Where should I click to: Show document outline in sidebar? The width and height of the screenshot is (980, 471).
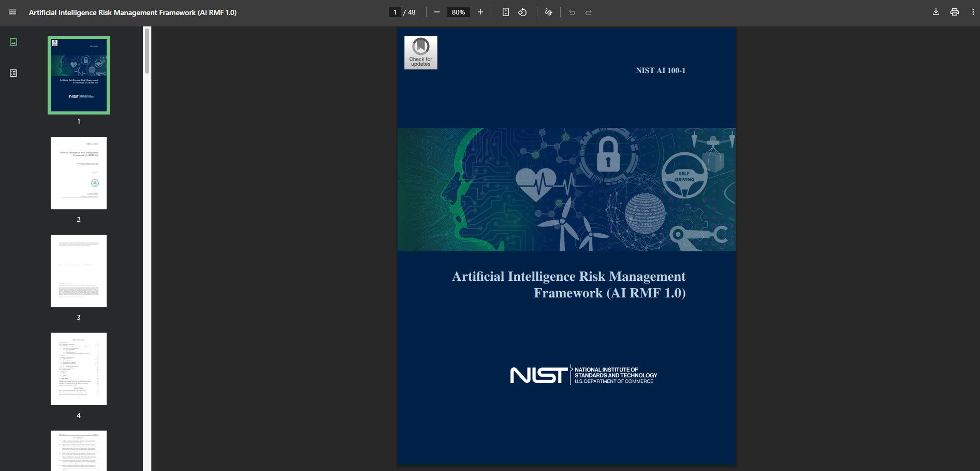[13, 73]
